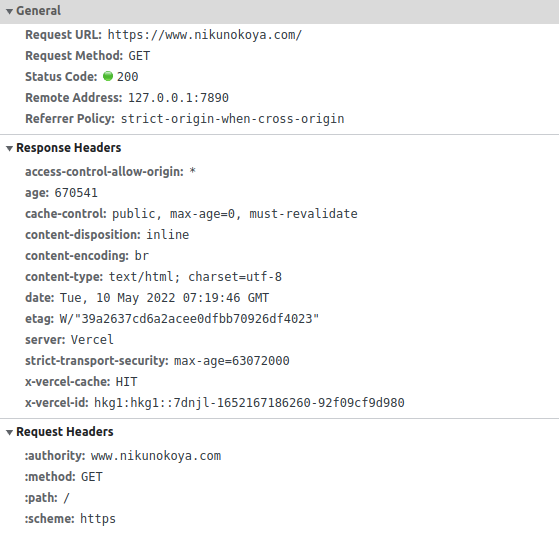Click the cache-control header value

point(235,214)
